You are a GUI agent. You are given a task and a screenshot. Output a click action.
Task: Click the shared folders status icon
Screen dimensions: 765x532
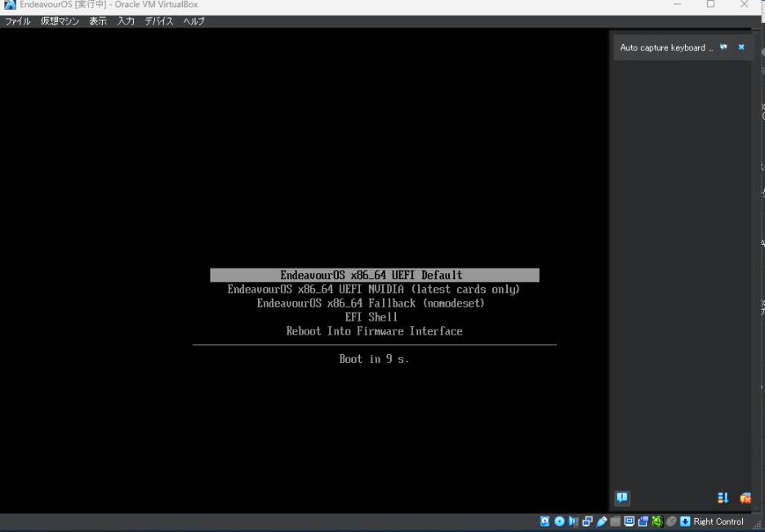616,521
